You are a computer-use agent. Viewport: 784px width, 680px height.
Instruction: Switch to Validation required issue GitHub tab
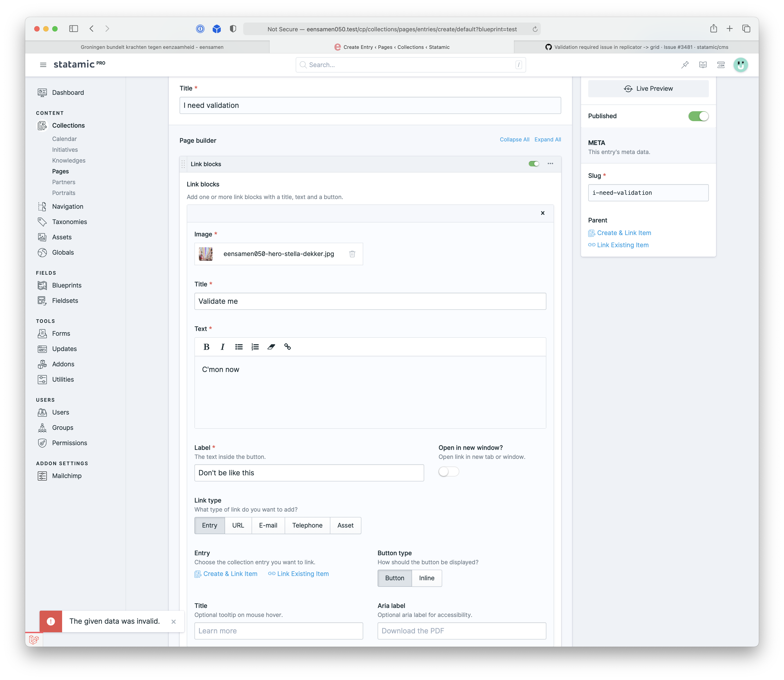[636, 47]
